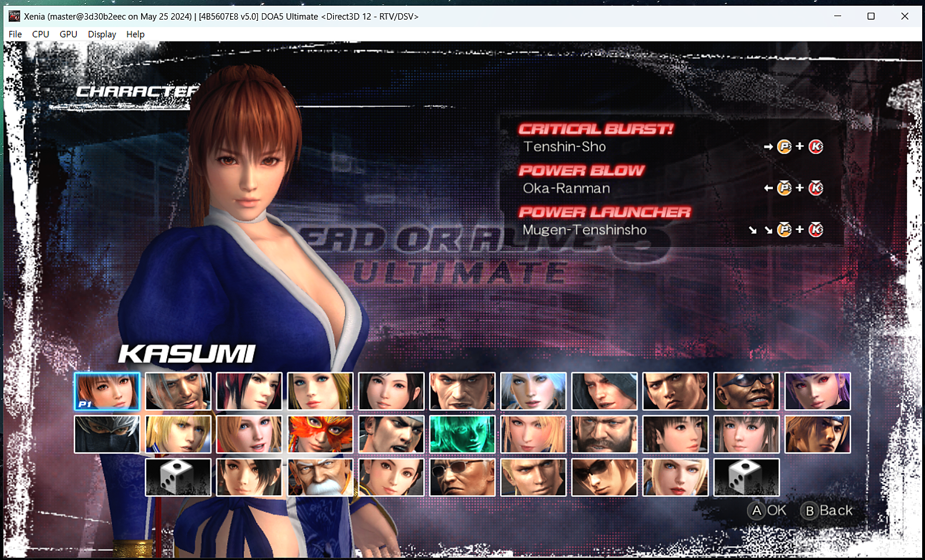
Task: Open the File menu
Action: tap(15, 34)
